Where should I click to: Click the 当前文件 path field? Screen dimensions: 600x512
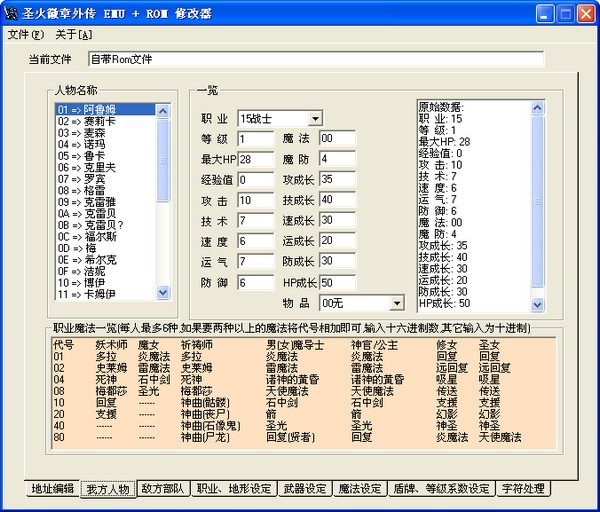[x=316, y=59]
